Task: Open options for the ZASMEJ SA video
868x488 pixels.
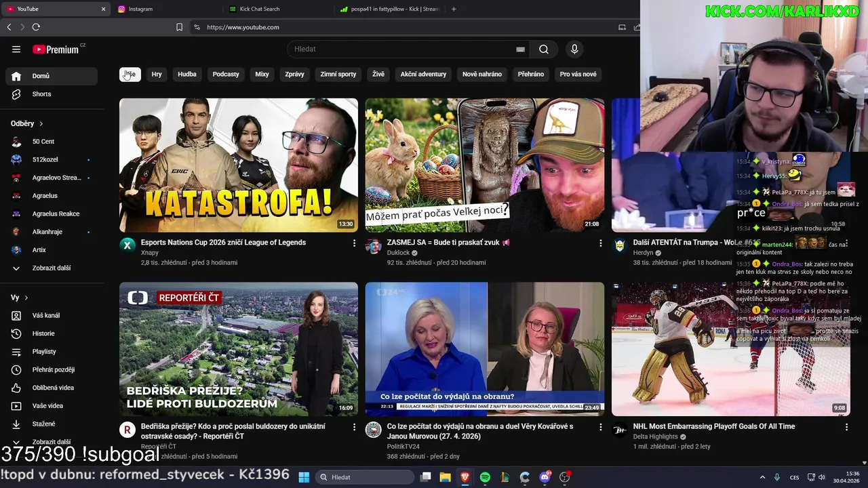Action: [600, 243]
